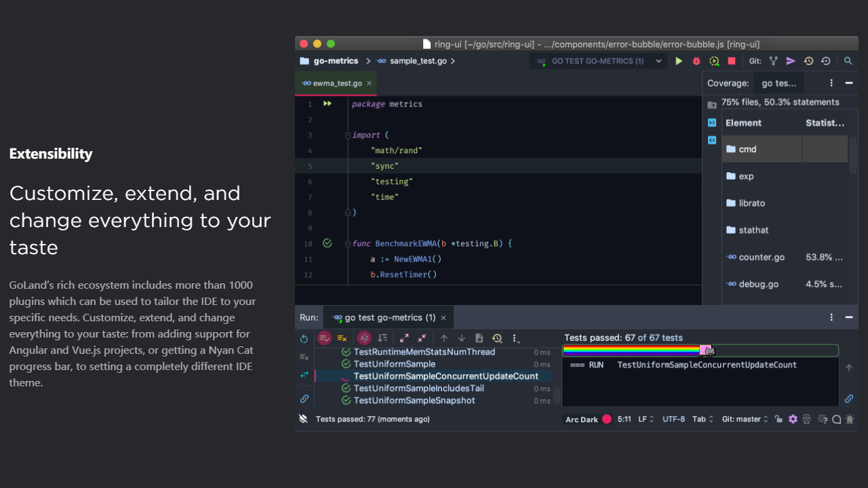Select counter.go in Coverage list

pyautogui.click(x=785, y=257)
